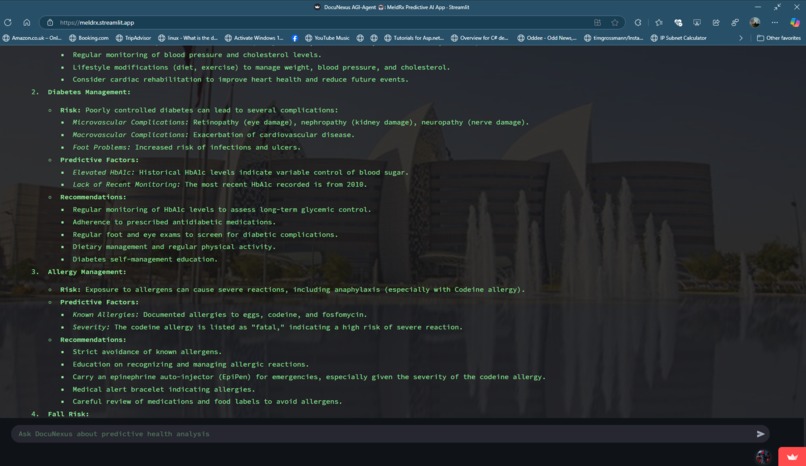This screenshot has height=466, width=806.
Task: Click 'Carry an epinephrine auto-injector (EpiPen)' line
Action: (308, 377)
